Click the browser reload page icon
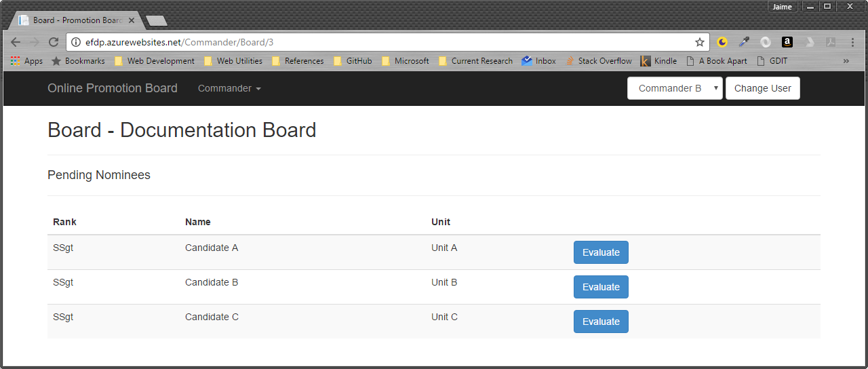The width and height of the screenshot is (868, 369). (x=54, y=42)
